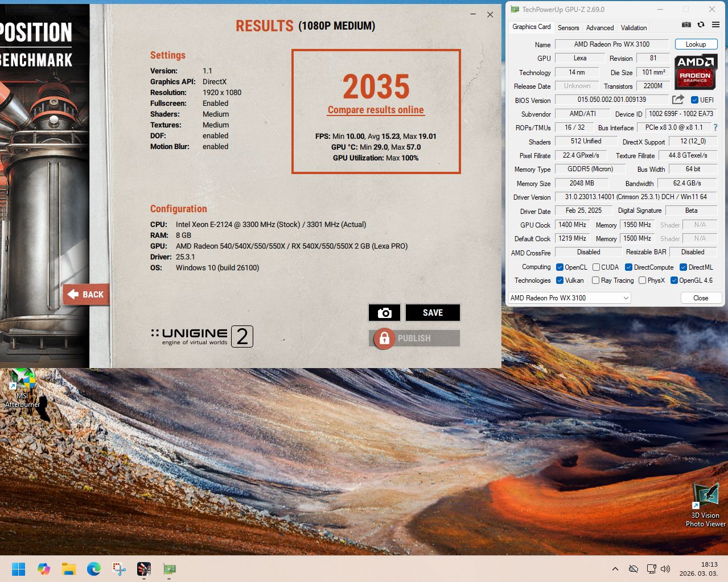
Task: Select the Superposition benchmark taskbar icon
Action: click(144, 568)
